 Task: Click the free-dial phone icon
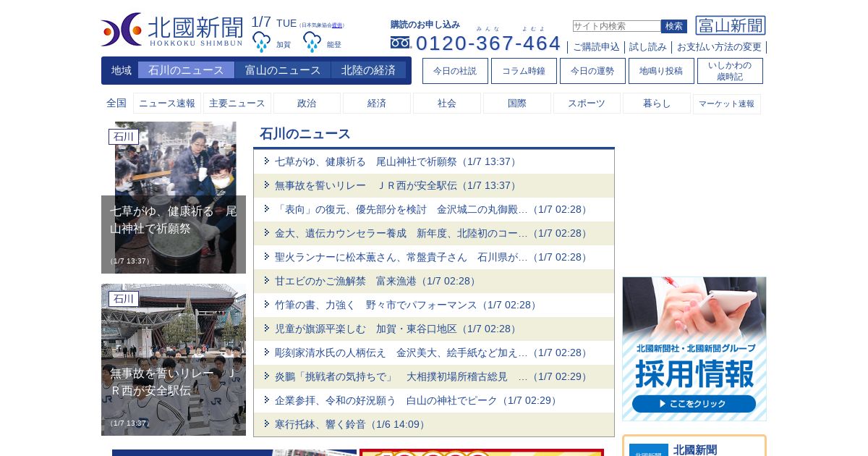coord(401,43)
